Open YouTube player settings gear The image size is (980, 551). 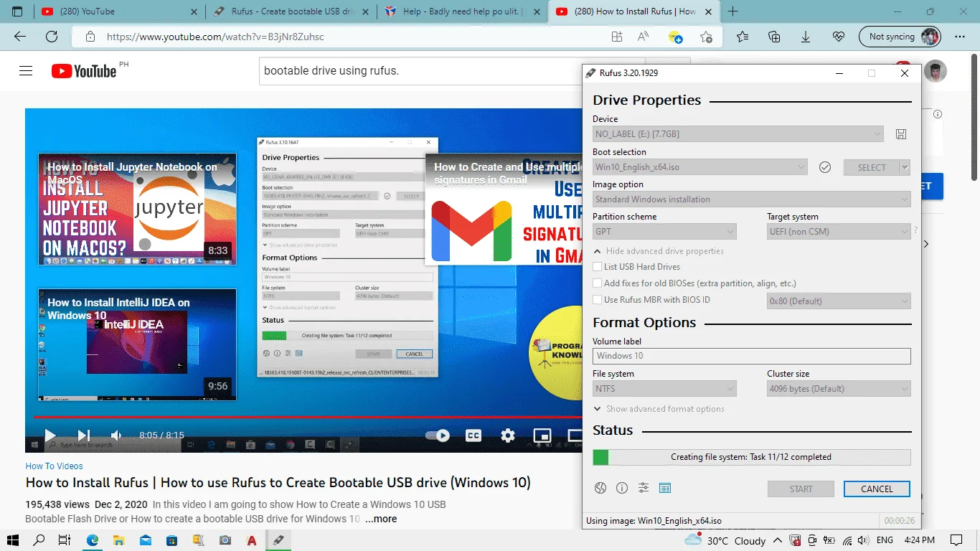pos(508,435)
